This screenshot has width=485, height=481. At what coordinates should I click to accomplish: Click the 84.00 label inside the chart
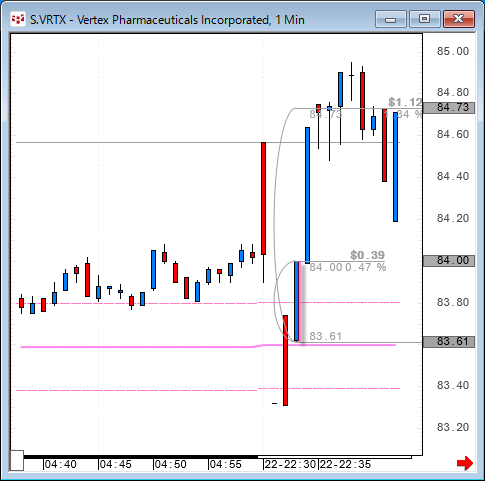click(326, 267)
